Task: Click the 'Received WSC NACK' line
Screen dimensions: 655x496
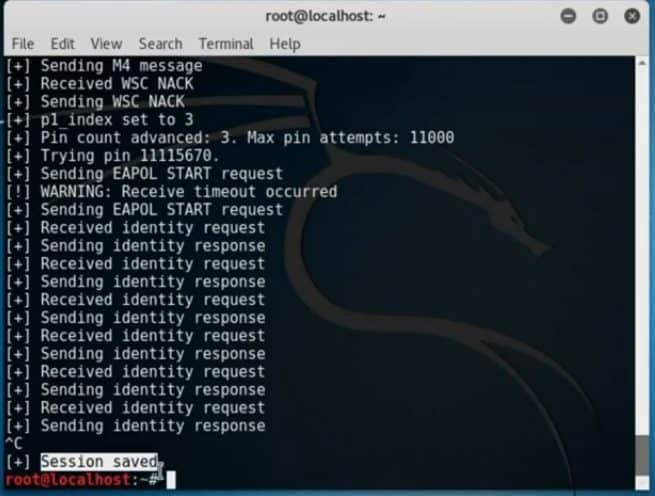Action: (x=99, y=84)
